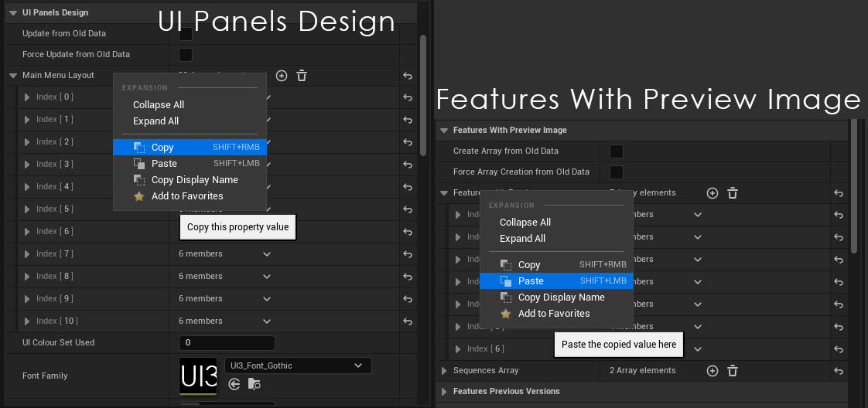Expand Index [ 10 ] in Main Menu Layout
Viewport: 868px width, 408px height.
click(27, 321)
